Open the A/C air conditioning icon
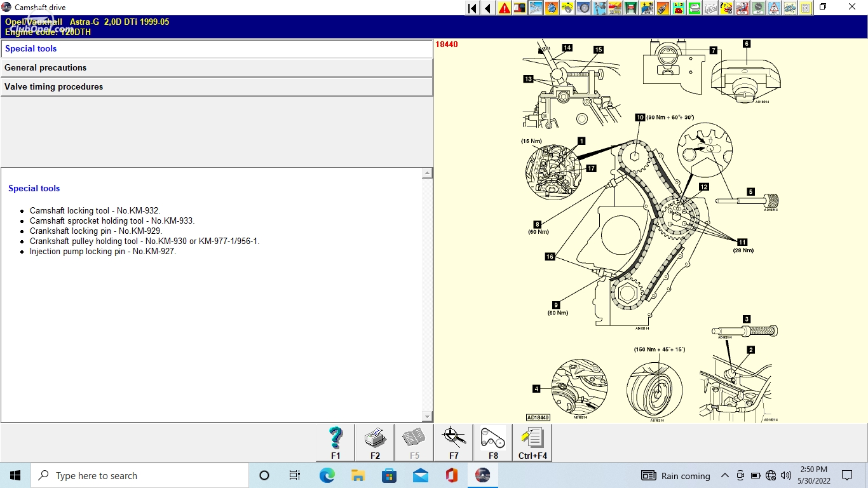The height and width of the screenshot is (488, 868). coord(759,8)
